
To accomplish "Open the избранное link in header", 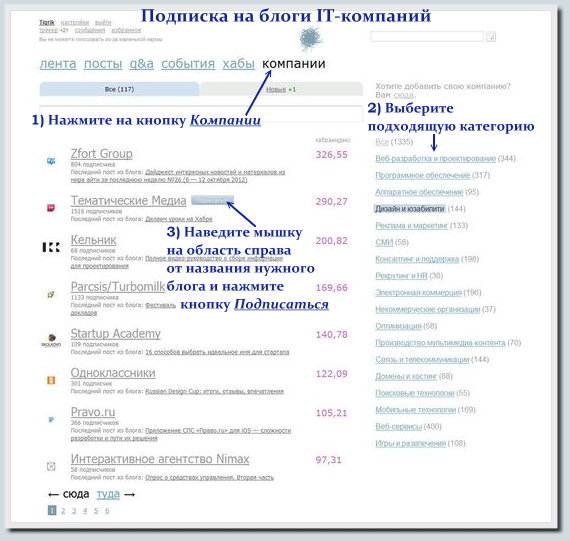I will 126,30.
